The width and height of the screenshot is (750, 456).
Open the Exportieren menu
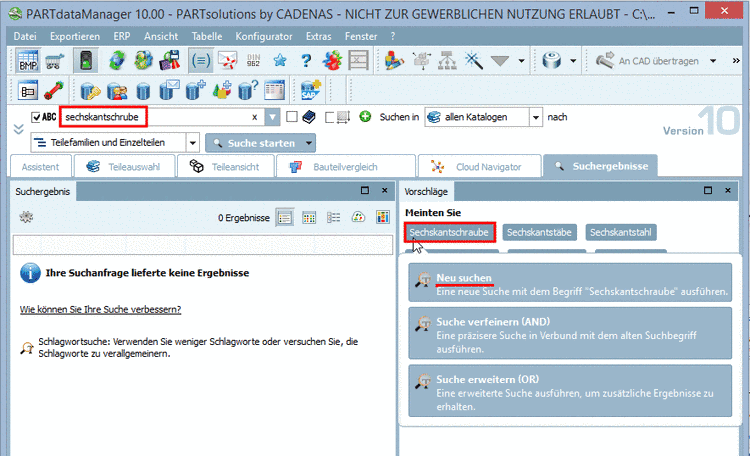pyautogui.click(x=75, y=36)
